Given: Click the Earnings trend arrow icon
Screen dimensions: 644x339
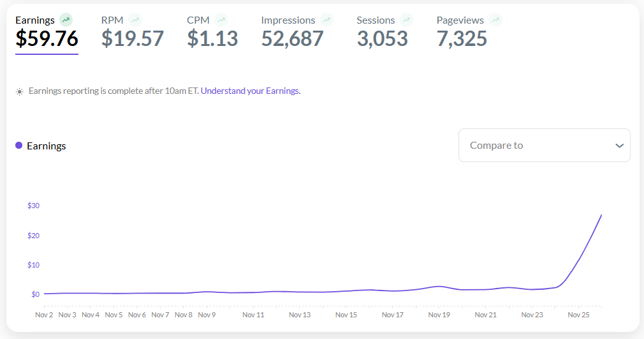Looking at the screenshot, I should (x=66, y=20).
